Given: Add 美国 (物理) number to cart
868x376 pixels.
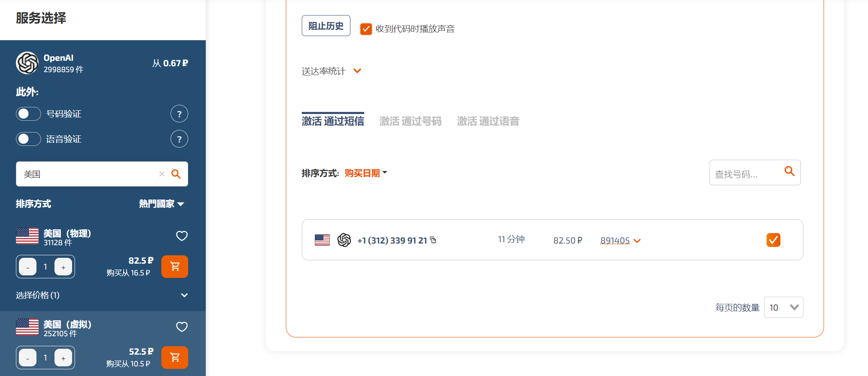Looking at the screenshot, I should (175, 267).
